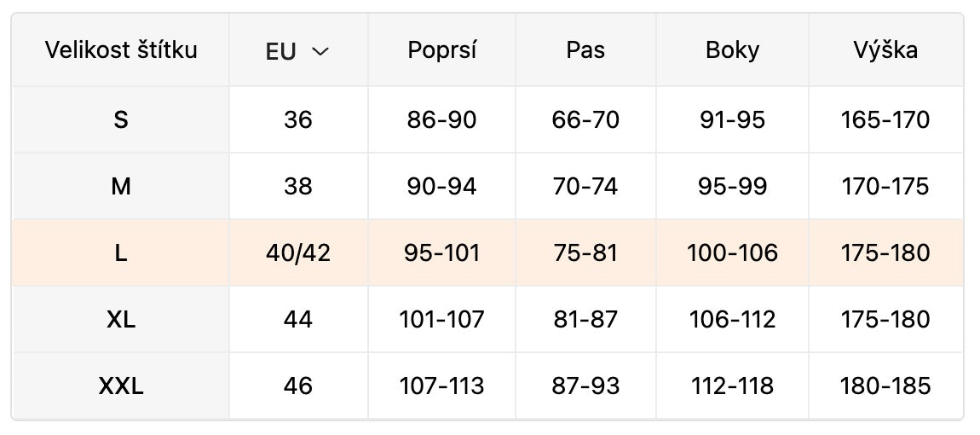Image resolution: width=980 pixels, height=435 pixels.
Task: Select the S size row label
Action: 121,120
